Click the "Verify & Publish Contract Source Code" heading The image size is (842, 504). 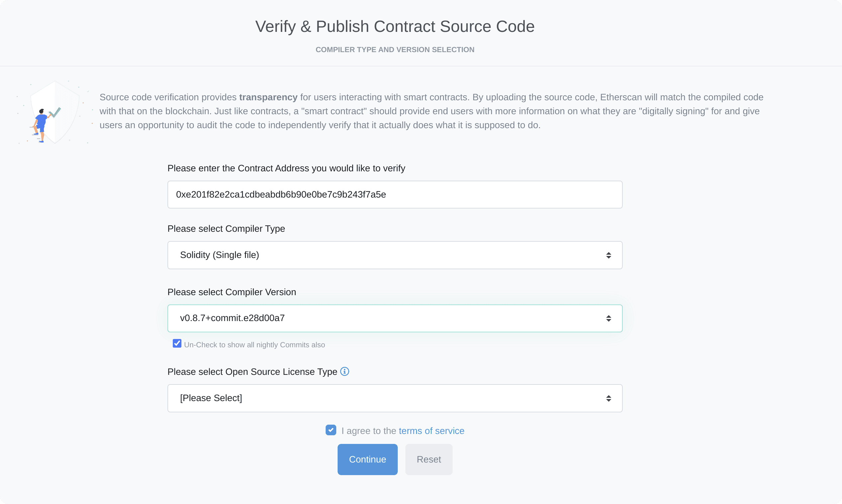[394, 27]
